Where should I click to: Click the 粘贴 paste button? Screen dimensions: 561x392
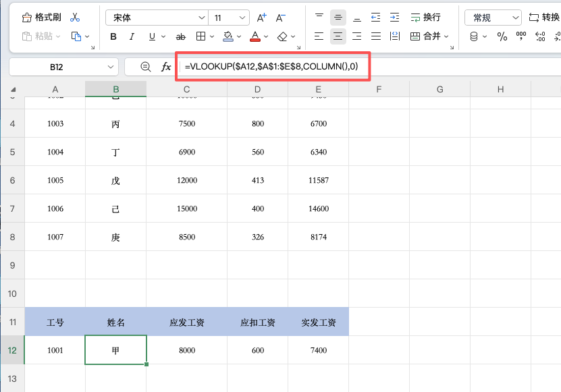pyautogui.click(x=37, y=36)
